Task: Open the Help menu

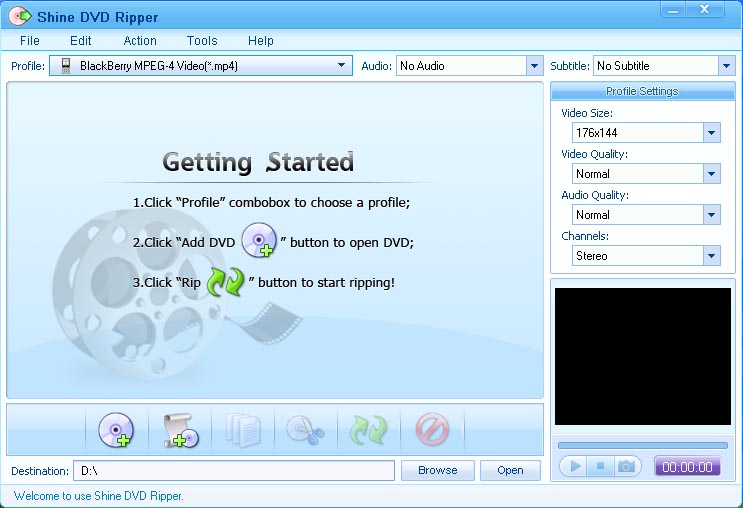Action: pos(261,41)
